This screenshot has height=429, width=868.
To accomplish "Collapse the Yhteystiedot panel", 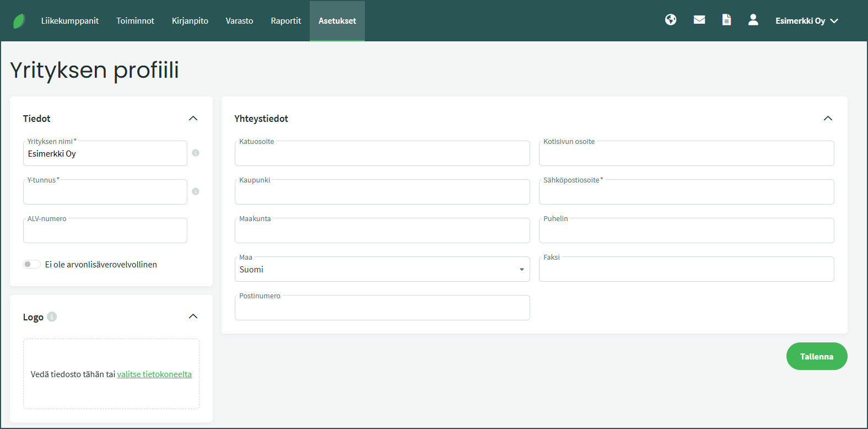I will pyautogui.click(x=828, y=119).
